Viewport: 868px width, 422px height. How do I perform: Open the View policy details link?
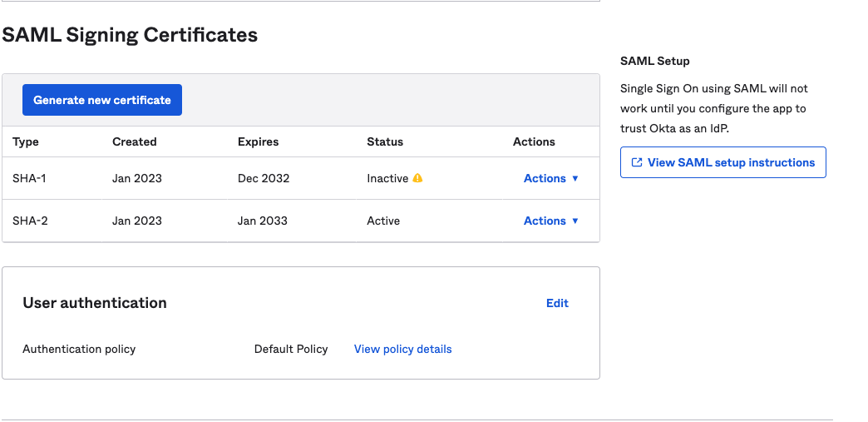tap(402, 349)
